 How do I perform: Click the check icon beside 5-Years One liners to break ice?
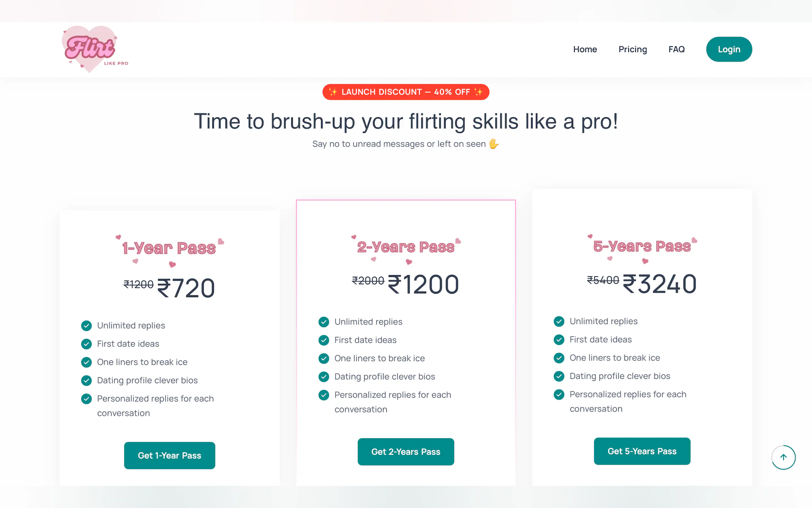pyautogui.click(x=558, y=358)
